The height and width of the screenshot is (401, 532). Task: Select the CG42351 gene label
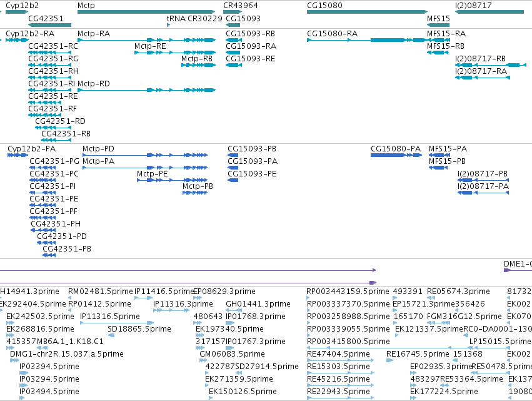pos(46,18)
